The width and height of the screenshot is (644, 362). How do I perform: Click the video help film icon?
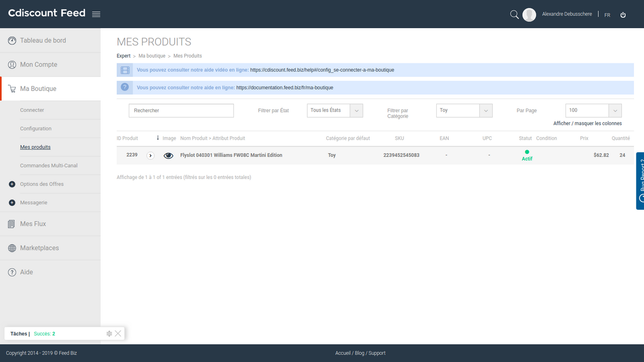125,70
